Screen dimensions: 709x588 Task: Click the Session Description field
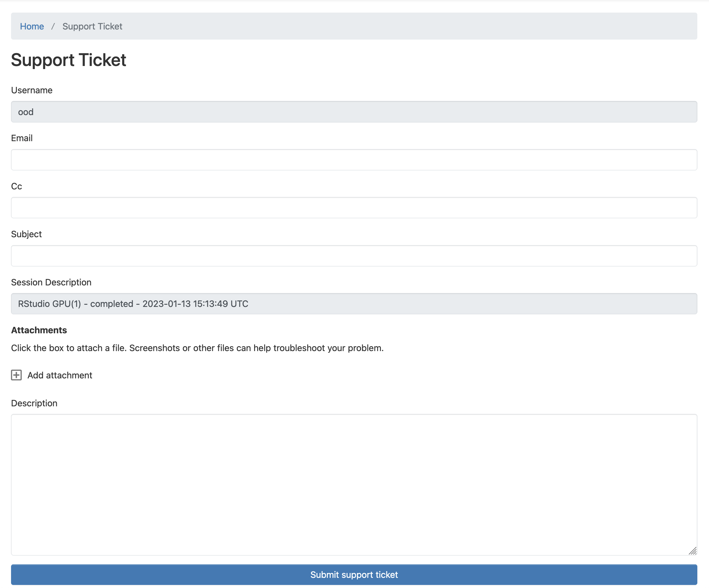pyautogui.click(x=354, y=304)
